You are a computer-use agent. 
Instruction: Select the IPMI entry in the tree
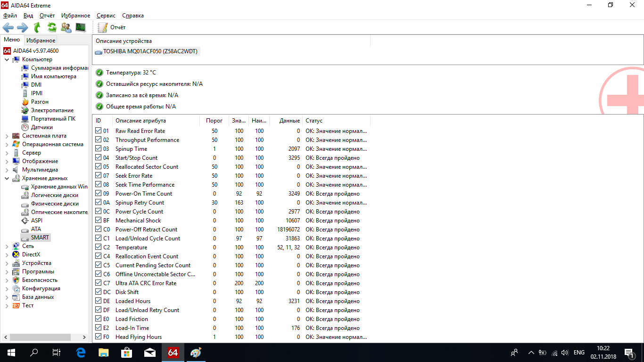pyautogui.click(x=32, y=93)
